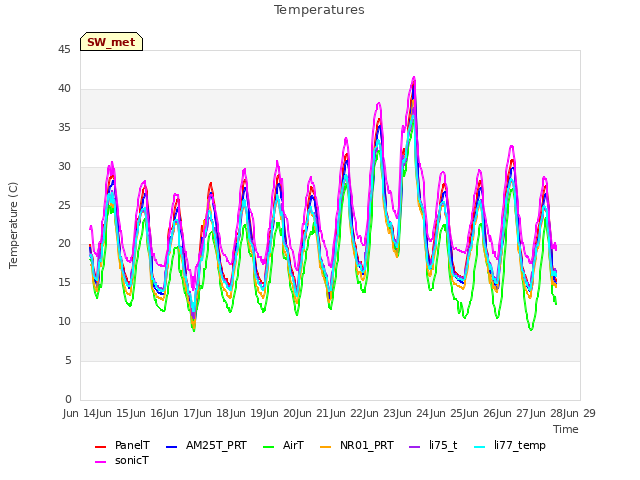Select the PanelT legend label
This screenshot has height=480, width=640.
coord(132,445)
